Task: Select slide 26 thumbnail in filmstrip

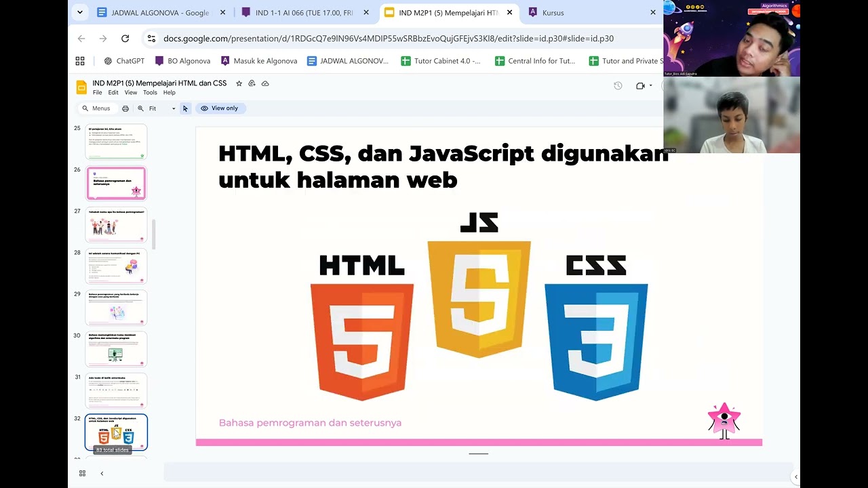Action: pos(116,183)
